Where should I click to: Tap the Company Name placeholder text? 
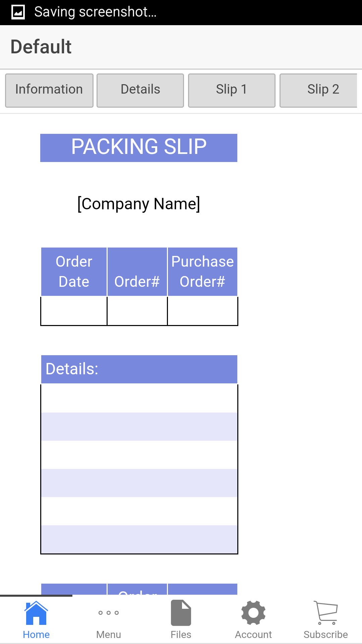pyautogui.click(x=138, y=203)
